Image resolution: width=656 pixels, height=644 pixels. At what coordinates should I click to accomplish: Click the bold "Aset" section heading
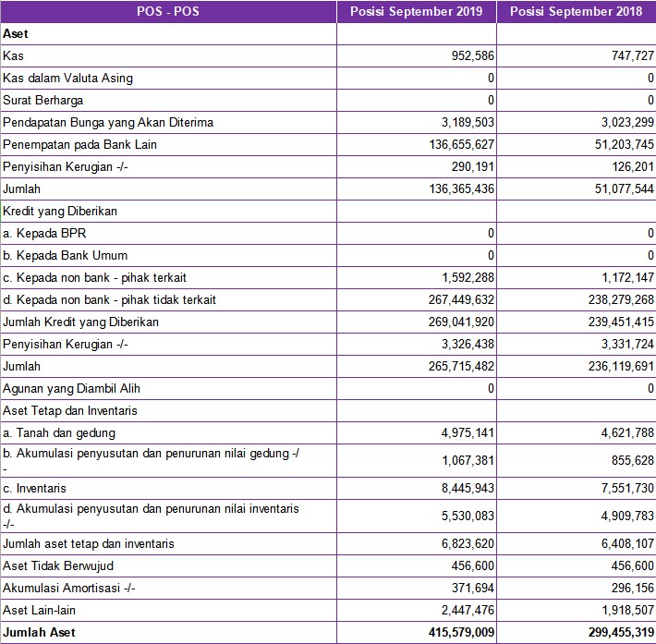coord(15,33)
